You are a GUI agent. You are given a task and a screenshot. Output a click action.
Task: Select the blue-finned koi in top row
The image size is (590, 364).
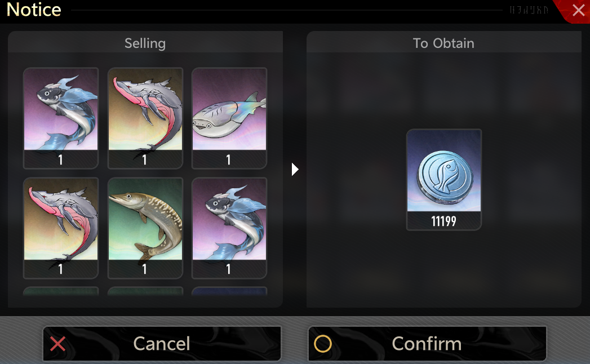point(61,118)
